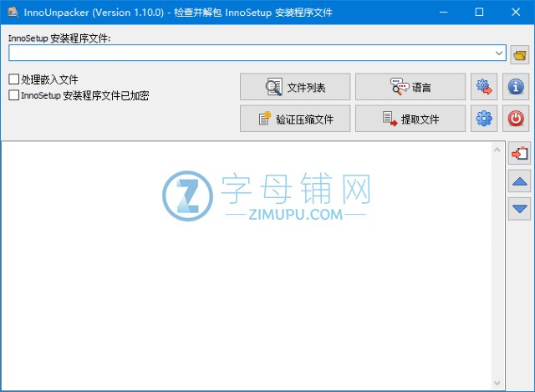Click the blue info about button
535x392 pixels.
point(516,87)
